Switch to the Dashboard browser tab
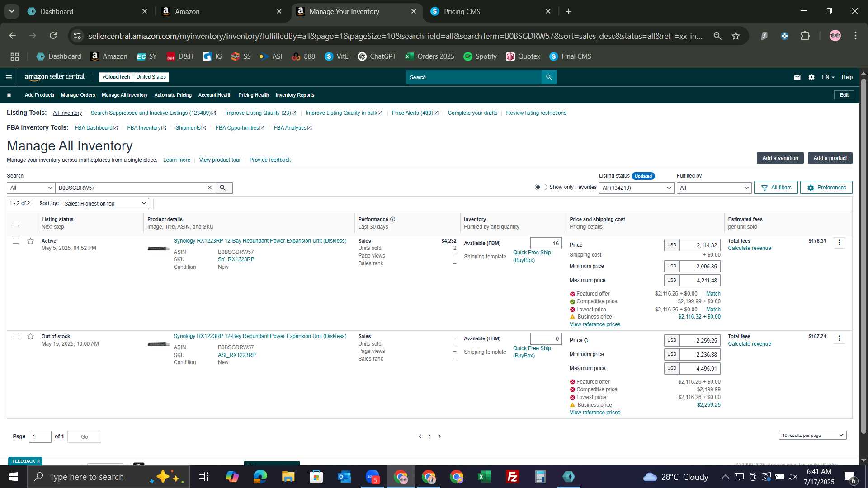868x488 pixels. pos(87,11)
